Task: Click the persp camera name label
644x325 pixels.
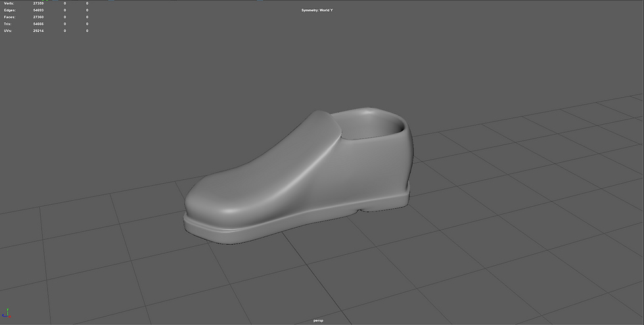Action: 318,320
